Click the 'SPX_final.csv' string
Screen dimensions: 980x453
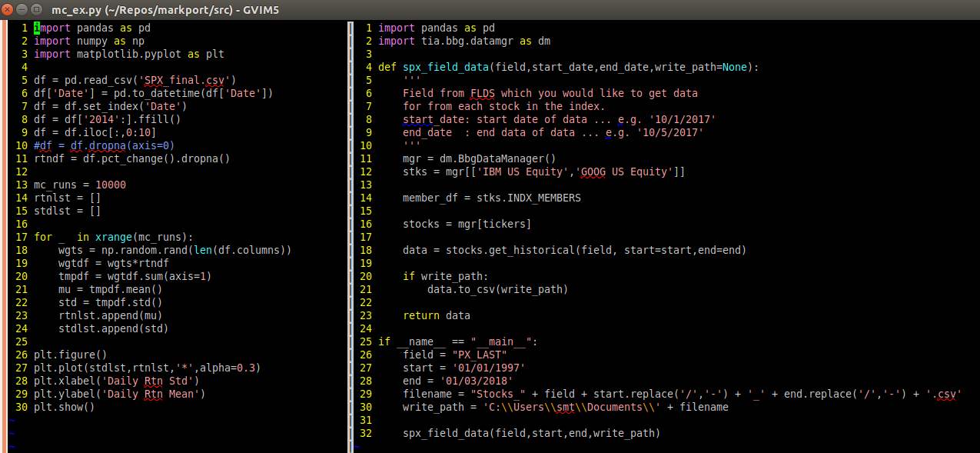click(x=188, y=80)
